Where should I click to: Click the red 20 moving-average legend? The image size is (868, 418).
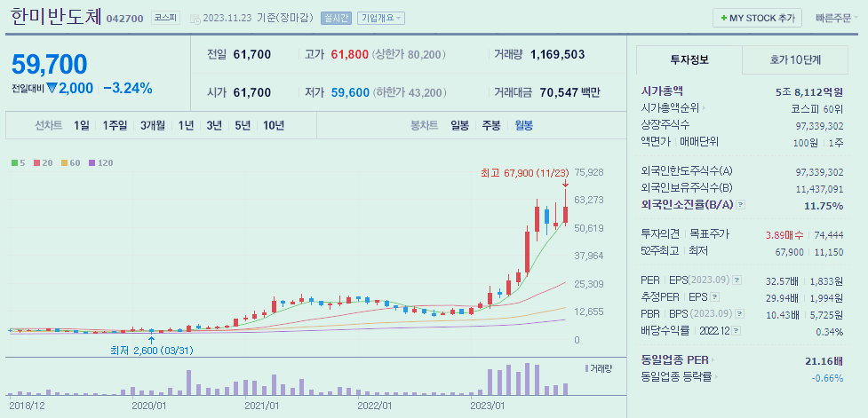[x=42, y=163]
